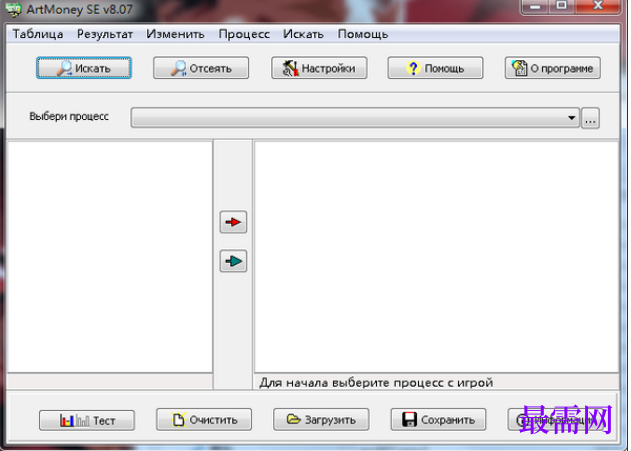Click the Искать search button

[84, 68]
